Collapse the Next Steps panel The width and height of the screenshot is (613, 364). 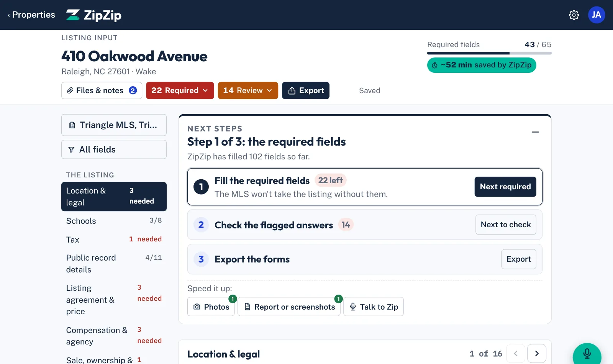coord(535,132)
